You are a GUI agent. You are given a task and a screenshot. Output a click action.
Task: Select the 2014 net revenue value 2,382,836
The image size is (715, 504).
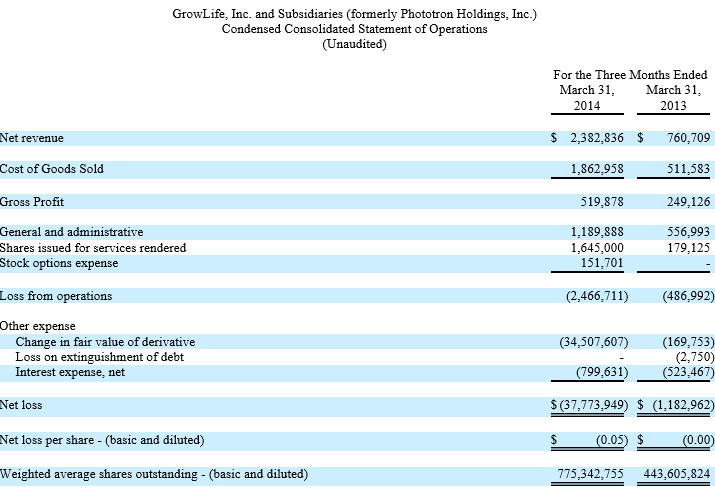coord(597,138)
